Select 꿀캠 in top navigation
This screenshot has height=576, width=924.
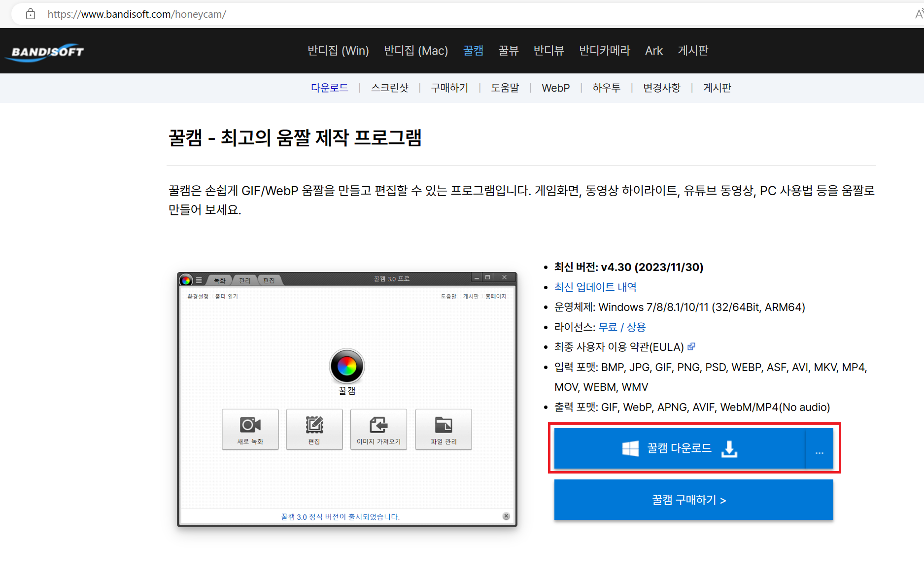[x=473, y=50]
